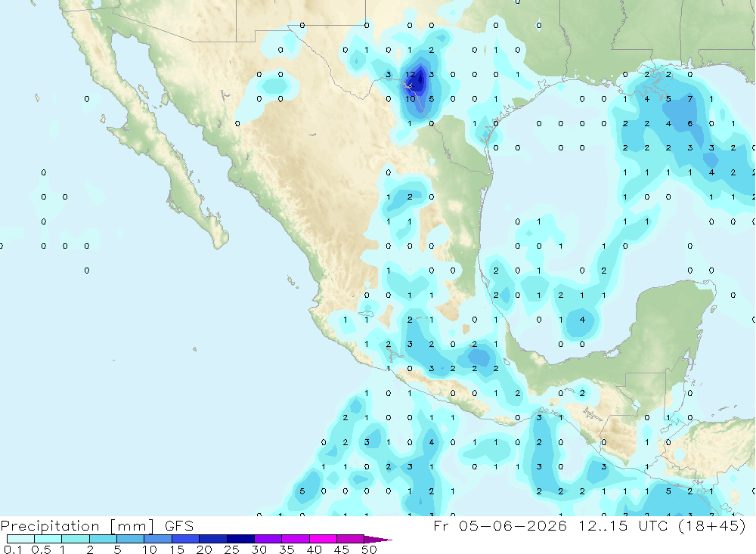Click the 0.1–0.5 mm legend color swatch

[x=20, y=539]
